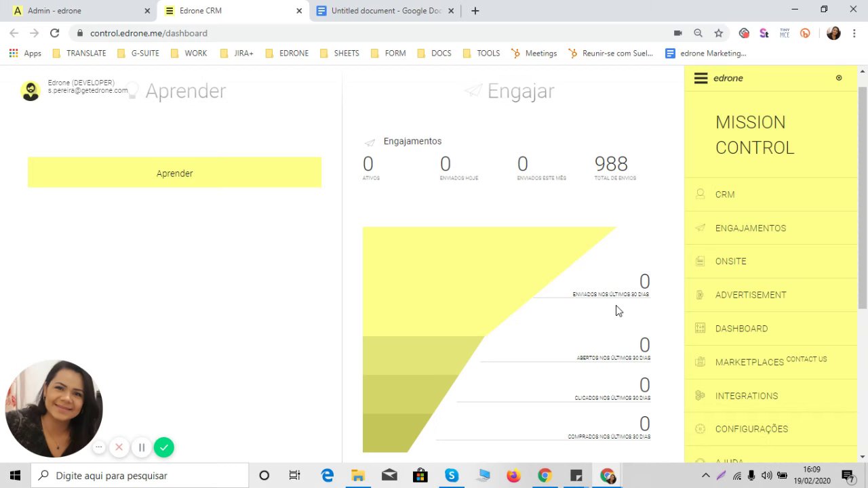Image resolution: width=868 pixels, height=488 pixels.
Task: Open the Chrome three-dot menu
Action: [854, 33]
